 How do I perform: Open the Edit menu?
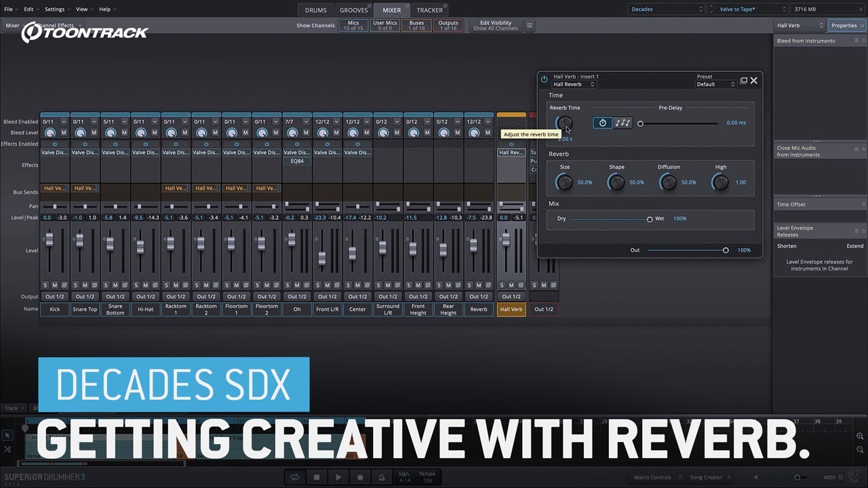pyautogui.click(x=31, y=9)
